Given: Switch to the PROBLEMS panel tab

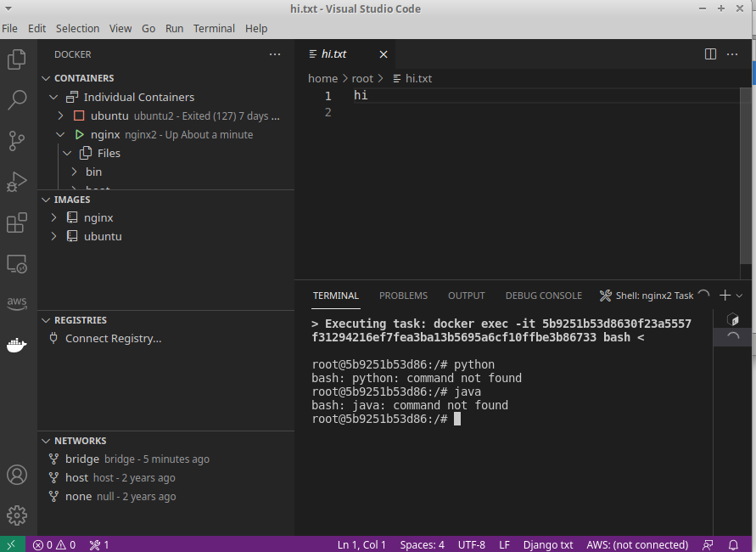Looking at the screenshot, I should pyautogui.click(x=403, y=296).
